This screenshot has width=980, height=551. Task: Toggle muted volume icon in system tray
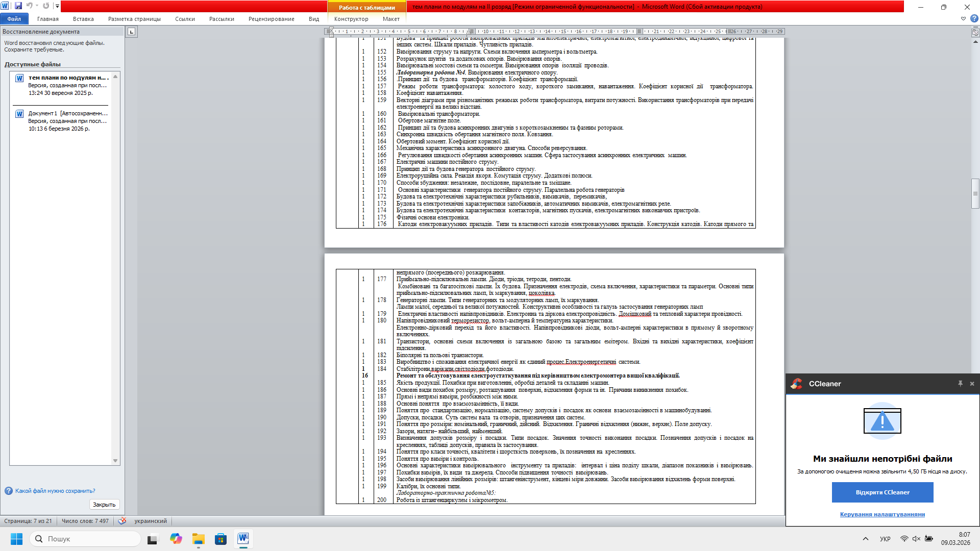(x=916, y=539)
